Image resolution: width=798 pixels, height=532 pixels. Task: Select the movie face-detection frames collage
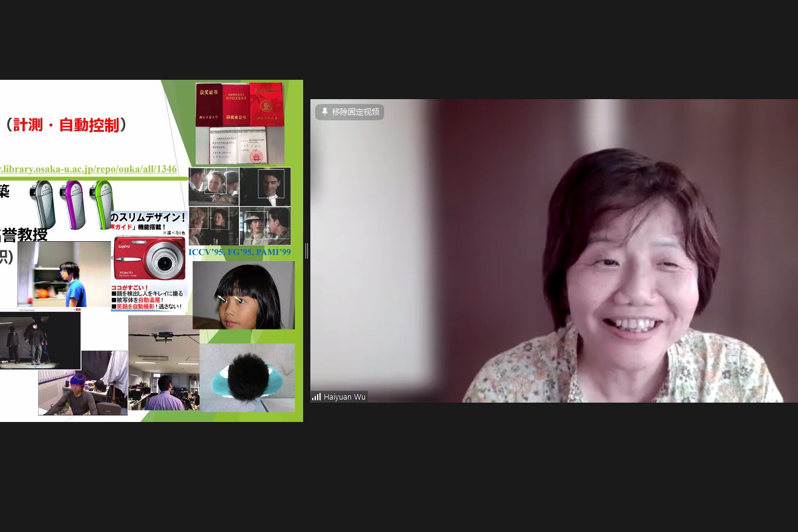[240, 206]
